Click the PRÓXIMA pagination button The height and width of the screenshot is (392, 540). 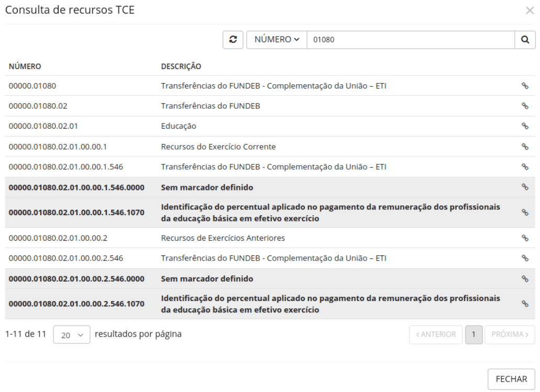coord(509,334)
